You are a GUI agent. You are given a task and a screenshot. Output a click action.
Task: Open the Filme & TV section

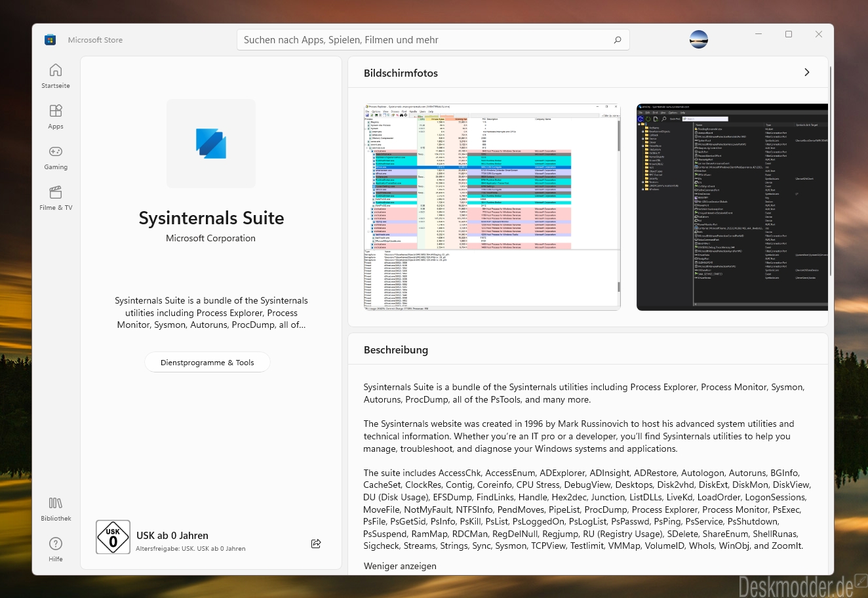56,197
